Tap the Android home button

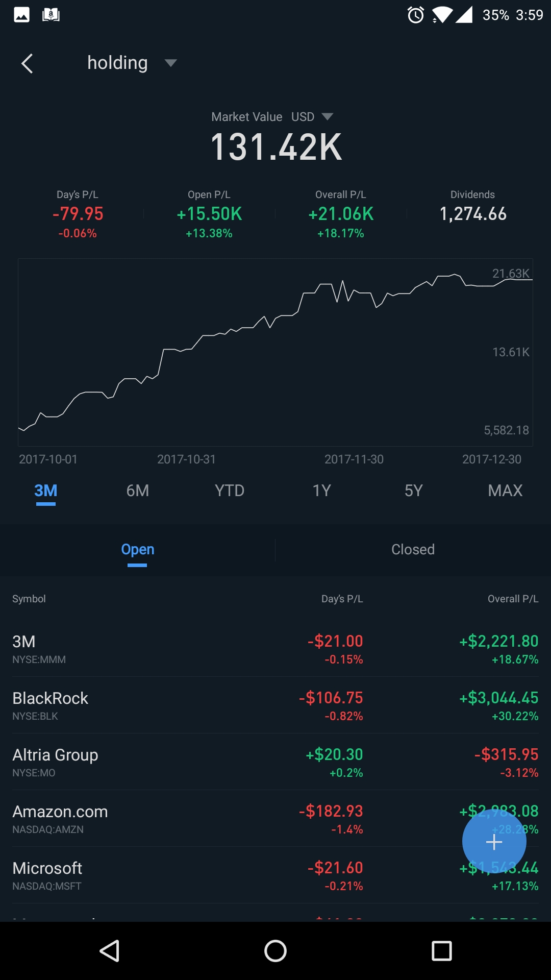(275, 951)
